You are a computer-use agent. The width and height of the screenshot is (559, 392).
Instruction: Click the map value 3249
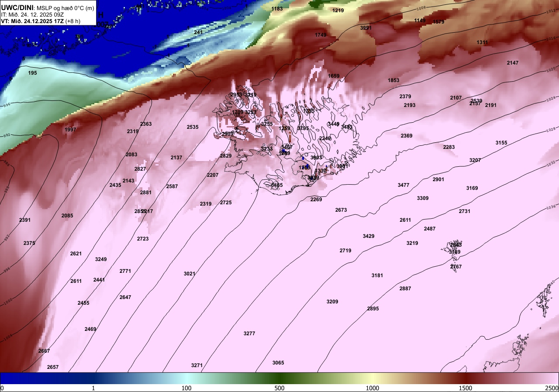point(101,259)
